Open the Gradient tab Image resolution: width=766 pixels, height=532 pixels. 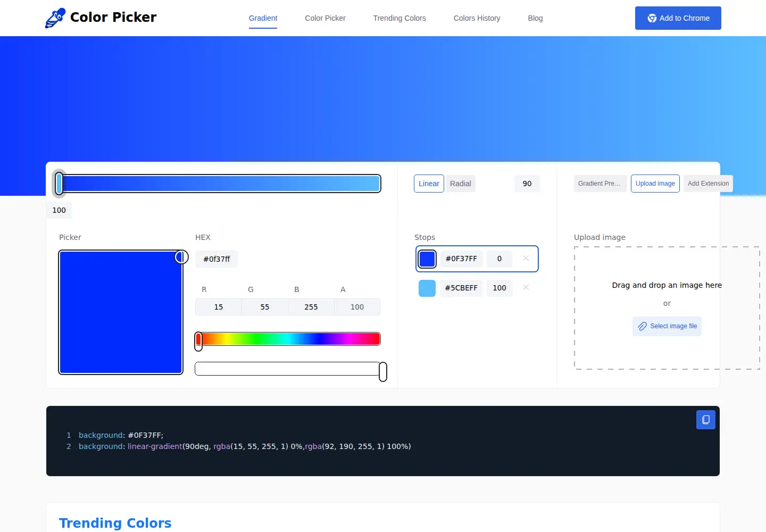point(263,18)
